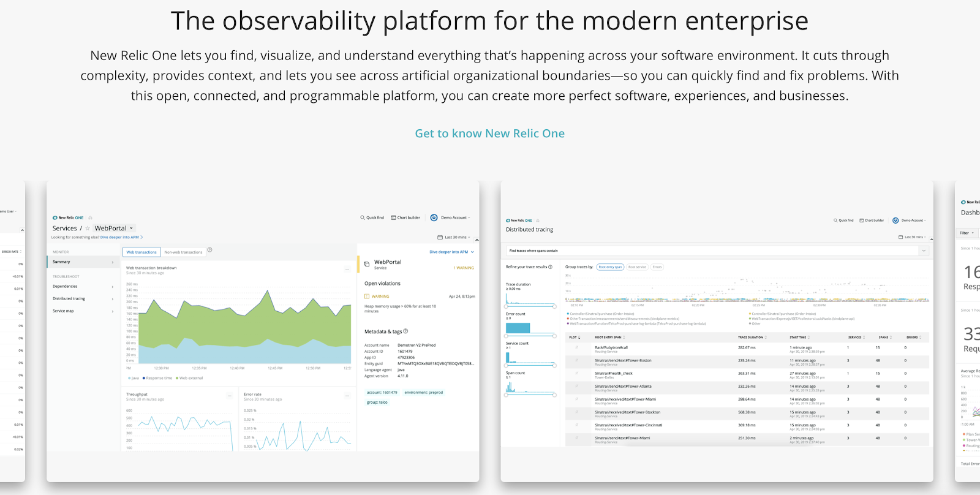Toggle Java series in chart legend
This screenshot has width=980, height=495.
[x=134, y=378]
